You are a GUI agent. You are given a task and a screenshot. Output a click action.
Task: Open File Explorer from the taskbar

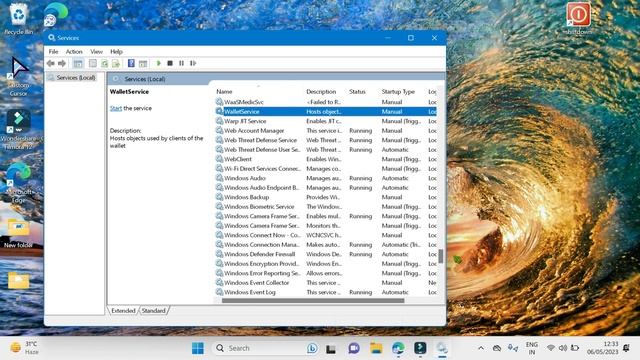[x=376, y=348]
